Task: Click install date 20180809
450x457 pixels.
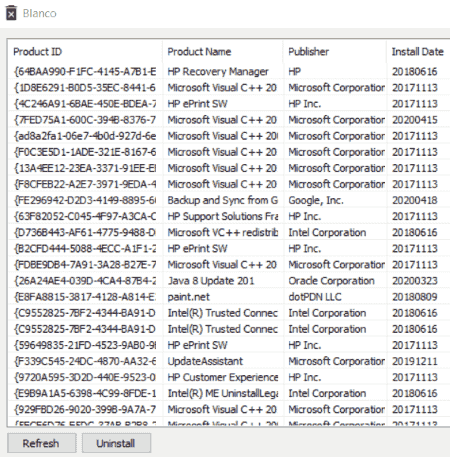Action: (x=415, y=297)
